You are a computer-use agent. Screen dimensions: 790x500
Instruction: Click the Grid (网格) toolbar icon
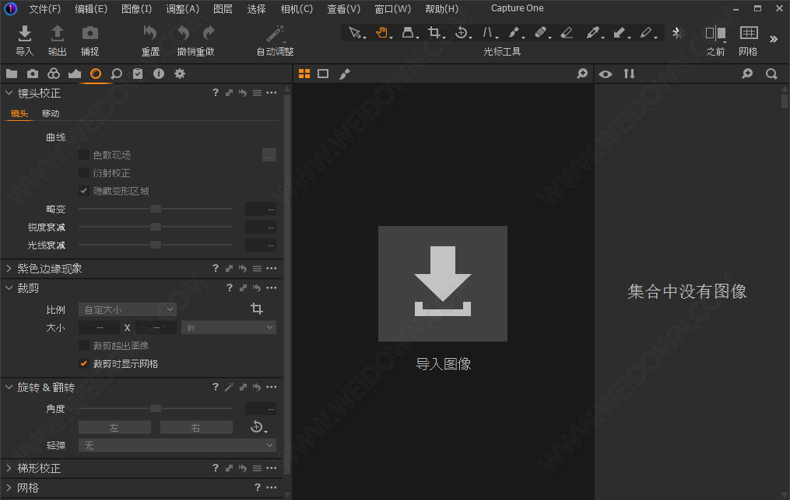pos(748,33)
